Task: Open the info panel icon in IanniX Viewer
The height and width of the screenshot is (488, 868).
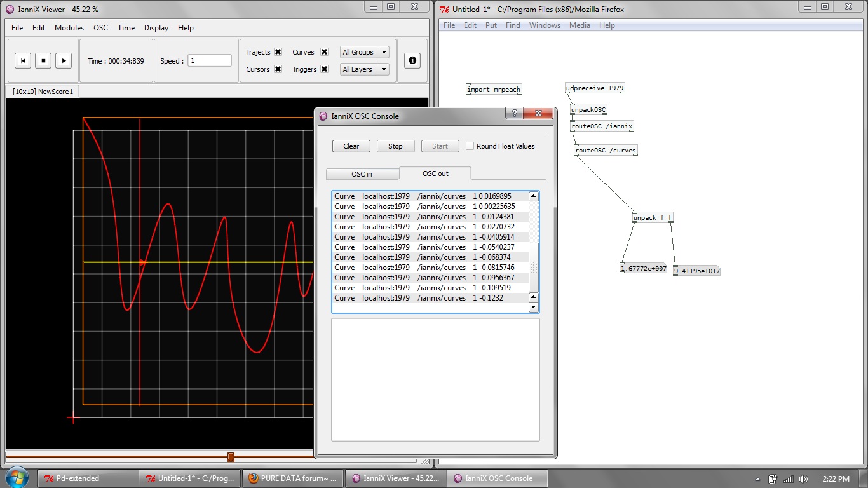Action: (x=412, y=60)
